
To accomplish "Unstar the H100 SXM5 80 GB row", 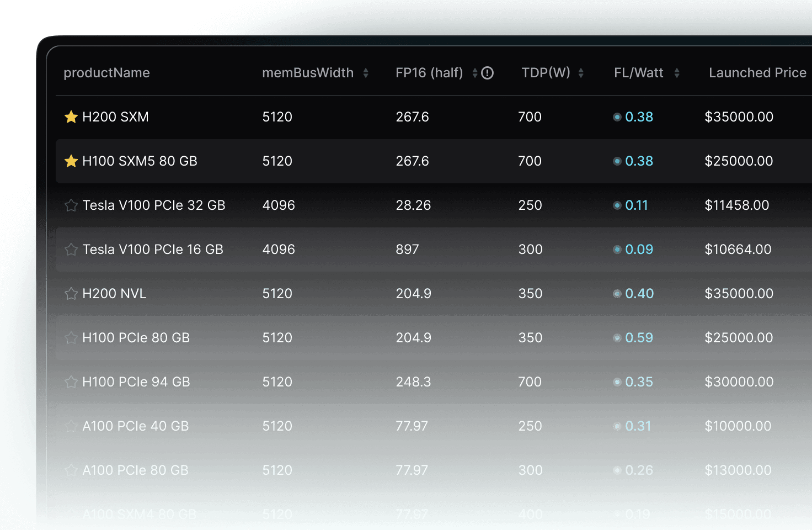I will tap(71, 161).
